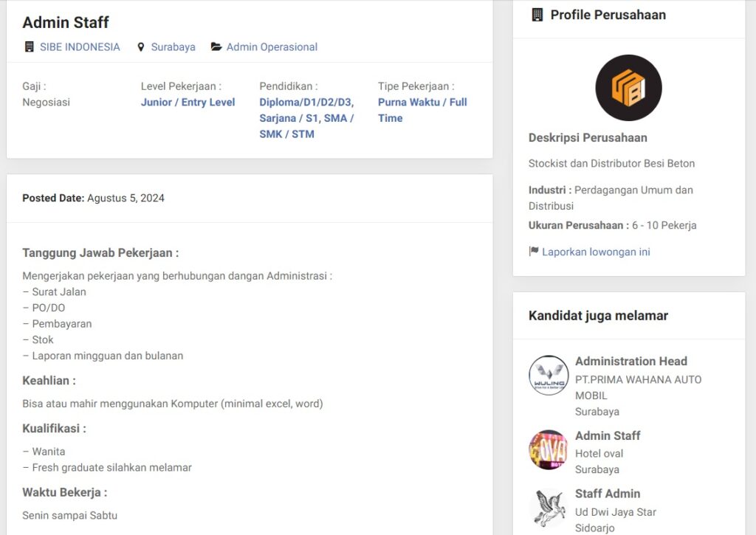Click the Hotel oval logo thumbnail
The height and width of the screenshot is (535, 756).
pyautogui.click(x=549, y=450)
